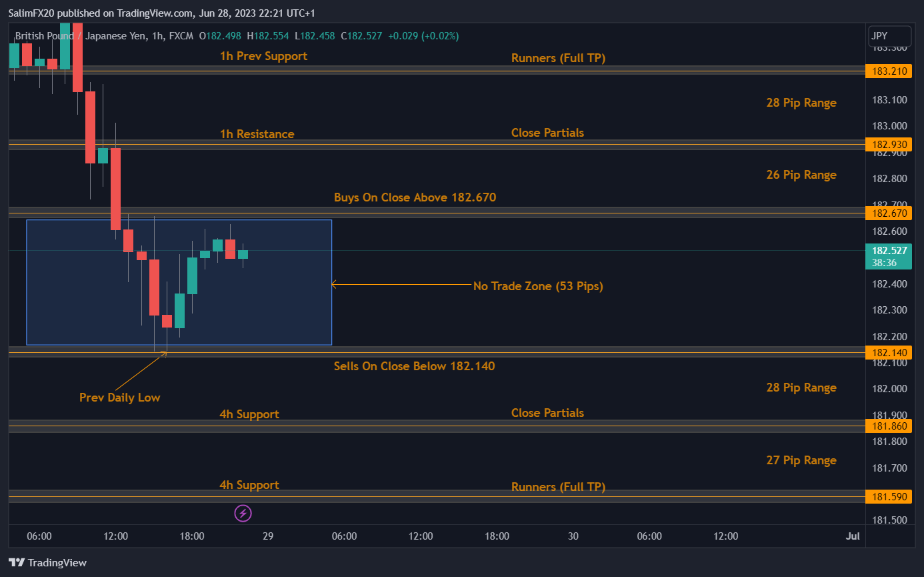Viewport: 924px width, 577px height.
Task: Click the orange 182.140 price level tag
Action: tap(889, 352)
